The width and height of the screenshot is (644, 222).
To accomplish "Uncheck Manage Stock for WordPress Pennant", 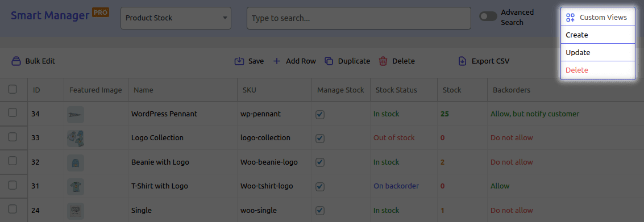I will pos(320,115).
